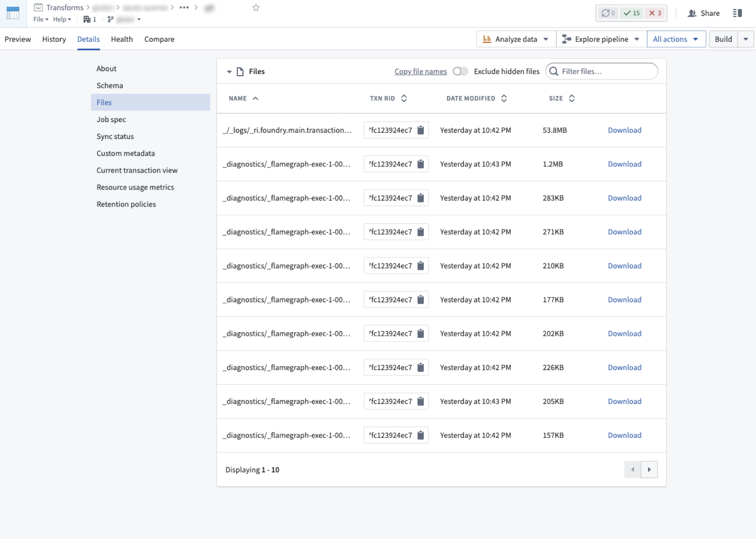The width and height of the screenshot is (756, 539).
Task: Download the 53.8MB logs file
Action: [625, 130]
